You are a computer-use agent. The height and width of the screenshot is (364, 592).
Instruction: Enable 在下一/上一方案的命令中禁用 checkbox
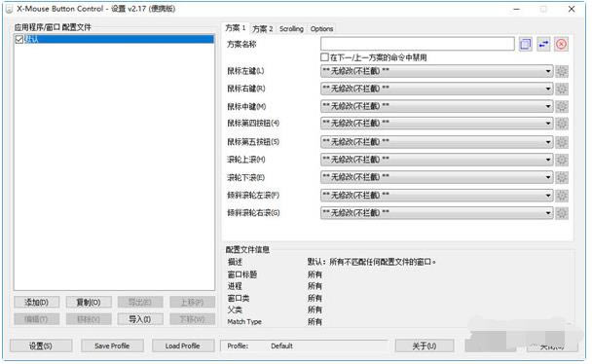[x=324, y=57]
